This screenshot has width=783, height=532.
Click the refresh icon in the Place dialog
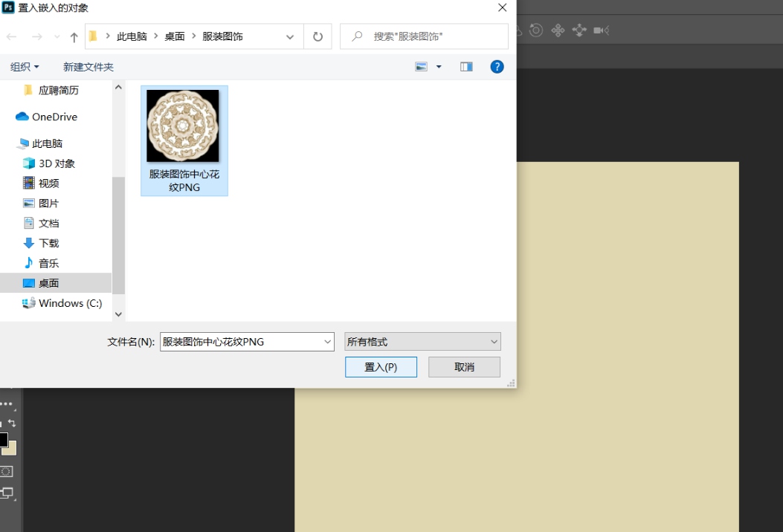(x=318, y=36)
